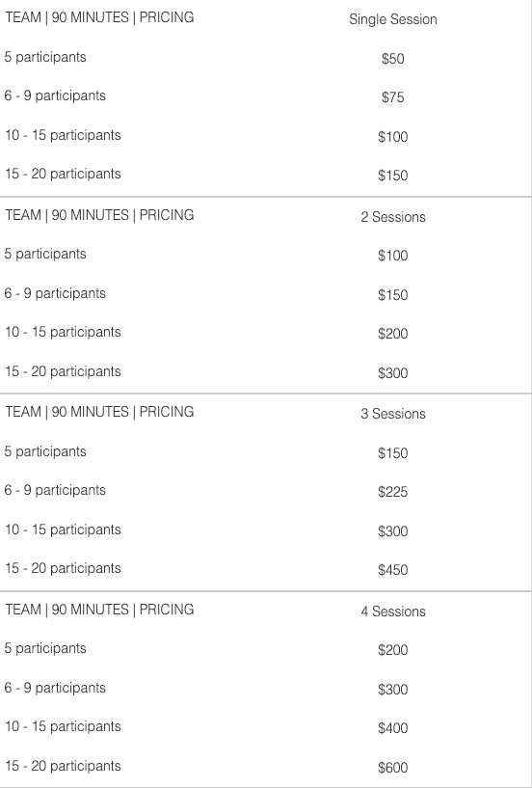Click 15 - 20 participants in the 4 Sessions table
Screen dimensions: 532x788
pos(63,766)
